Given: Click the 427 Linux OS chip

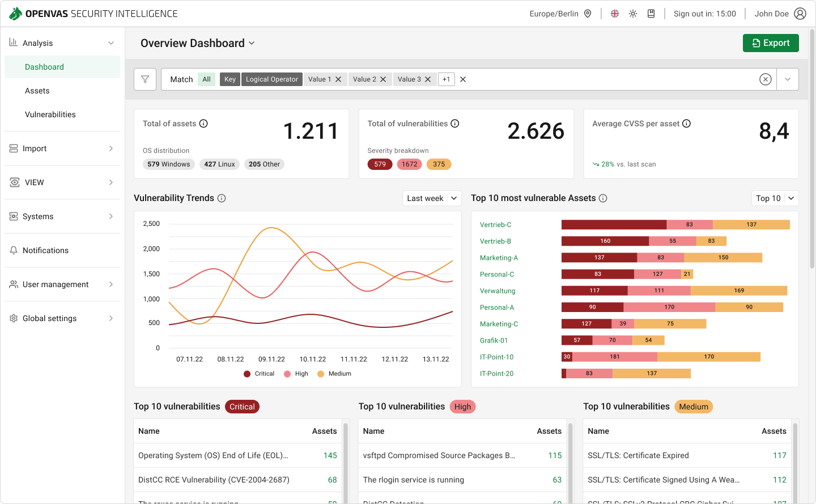Looking at the screenshot, I should tap(219, 164).
